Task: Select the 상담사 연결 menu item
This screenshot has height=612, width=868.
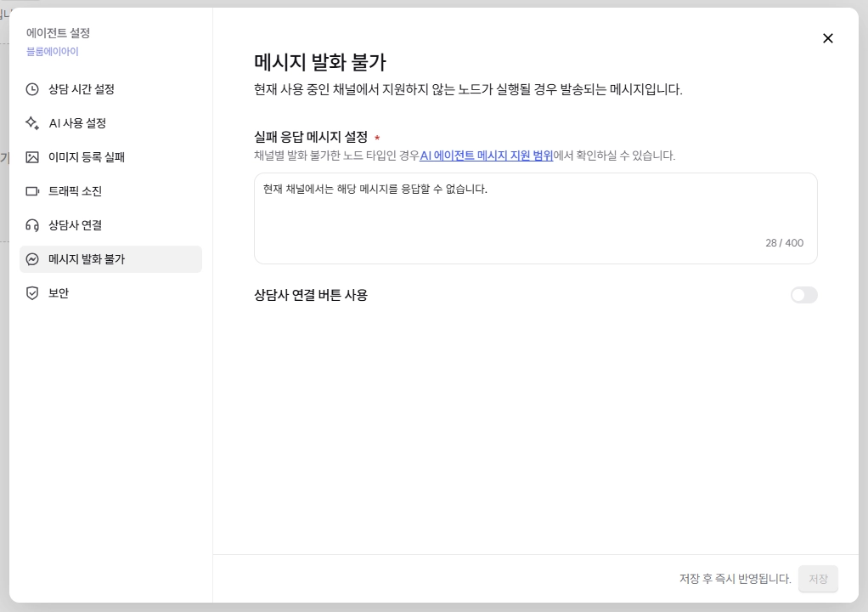Action: 110,225
